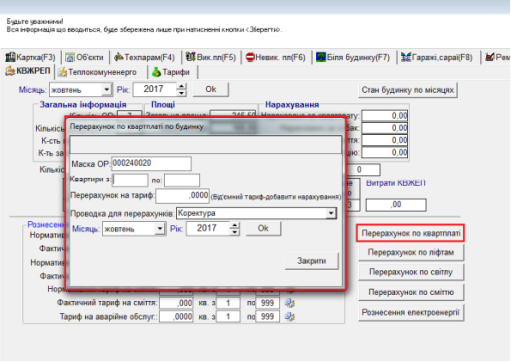Image resolution: width=511 pixels, height=362 pixels.
Task: Open the Гаражі,сараї(F8) icon
Action: pyautogui.click(x=406, y=57)
